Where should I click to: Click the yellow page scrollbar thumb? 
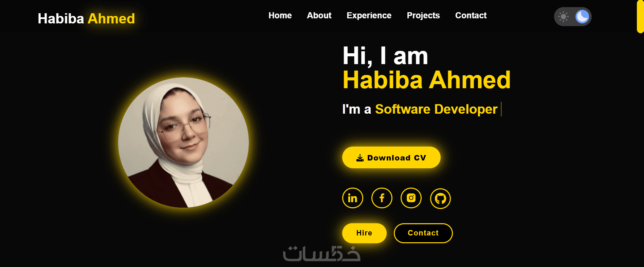pyautogui.click(x=640, y=16)
